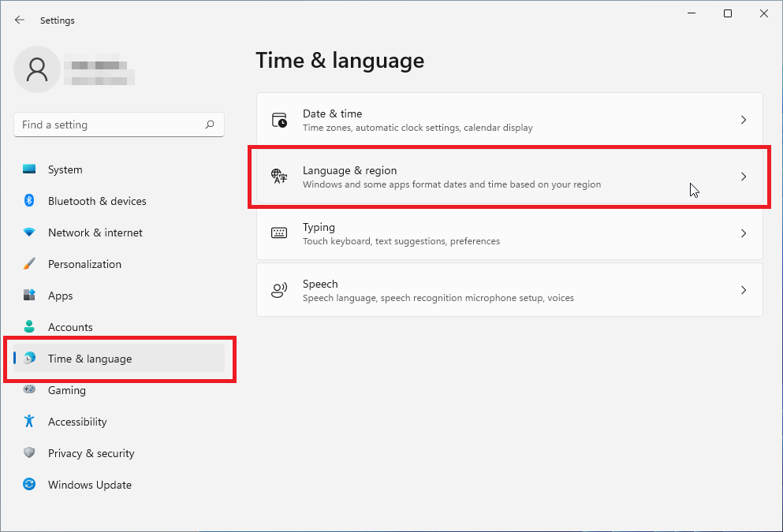Select Time & language in sidebar
The height and width of the screenshot is (532, 783).
pos(119,358)
